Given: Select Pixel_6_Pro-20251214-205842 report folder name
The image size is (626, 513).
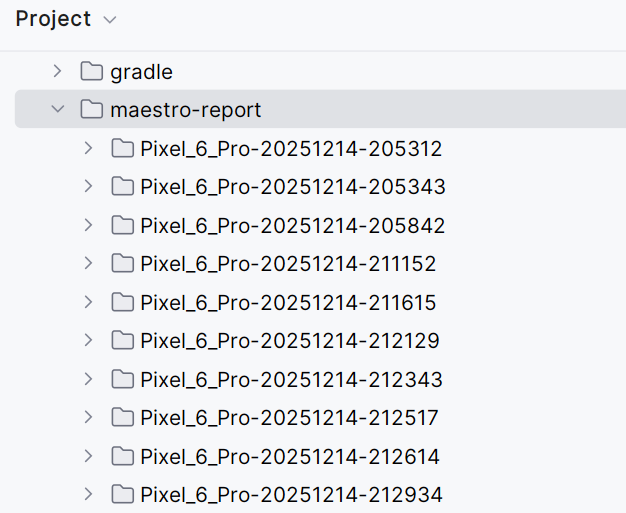Looking at the screenshot, I should point(292,226).
